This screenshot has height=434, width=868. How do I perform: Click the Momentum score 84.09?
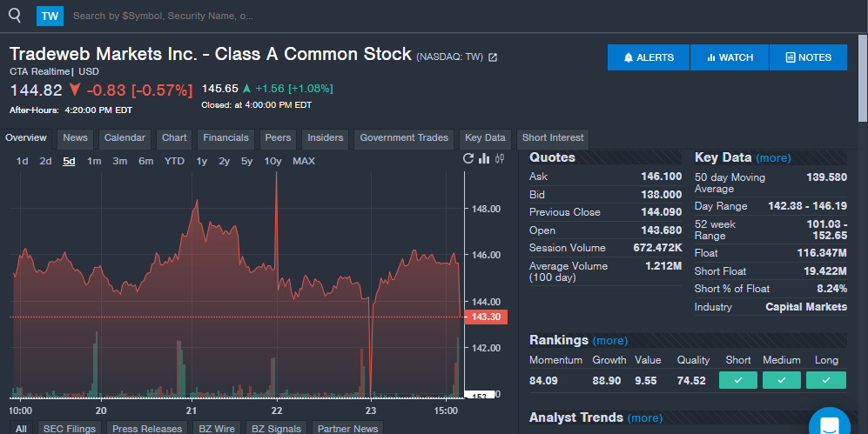pyautogui.click(x=543, y=381)
